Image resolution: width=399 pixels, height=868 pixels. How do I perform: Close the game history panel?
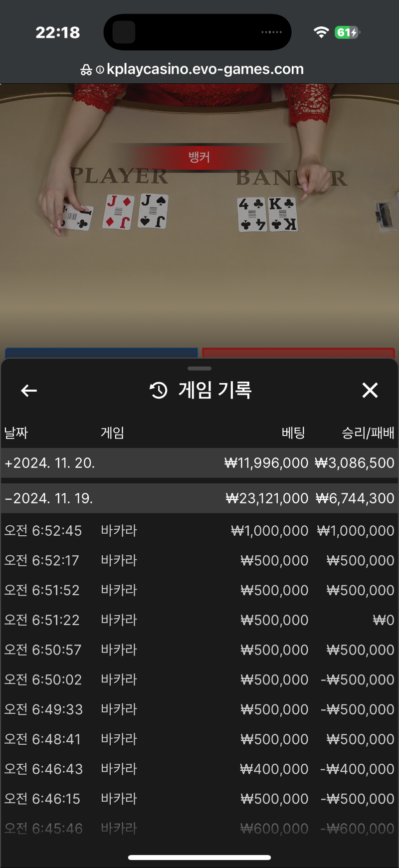[370, 390]
